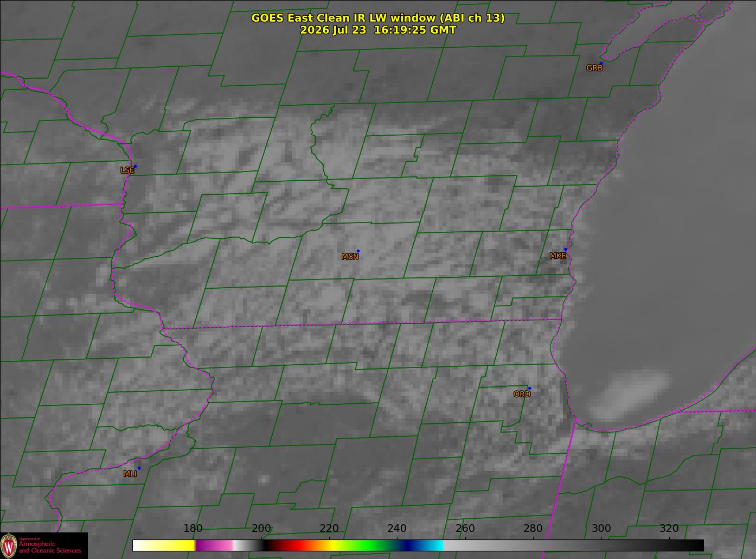The height and width of the screenshot is (559, 756).
Task: Click the University of Wisconsin crest logo
Action: [x=8, y=545]
